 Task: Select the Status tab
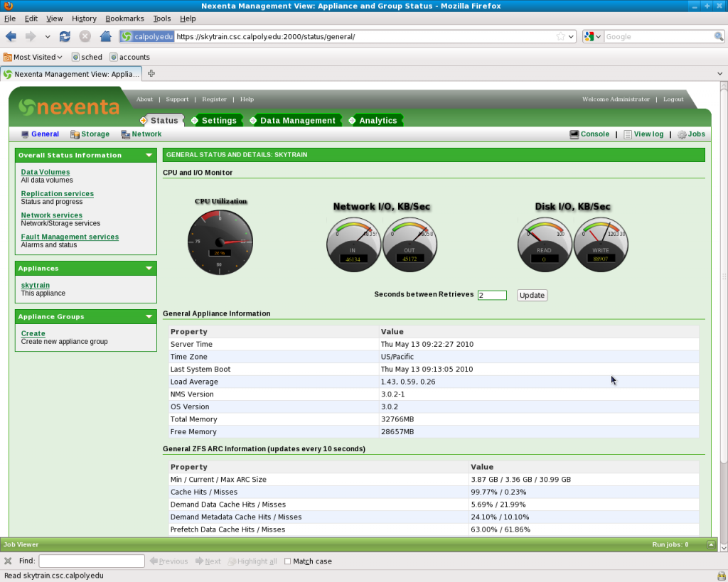pos(161,121)
